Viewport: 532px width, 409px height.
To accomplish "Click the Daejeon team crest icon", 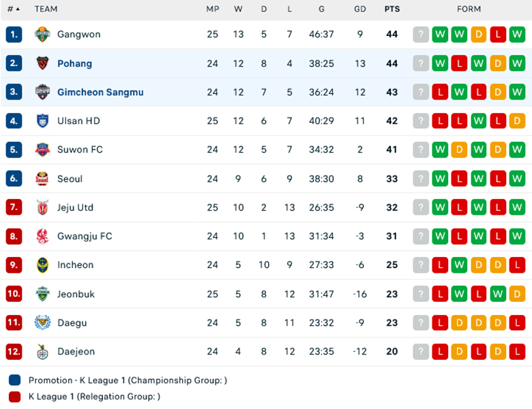I will click(42, 352).
